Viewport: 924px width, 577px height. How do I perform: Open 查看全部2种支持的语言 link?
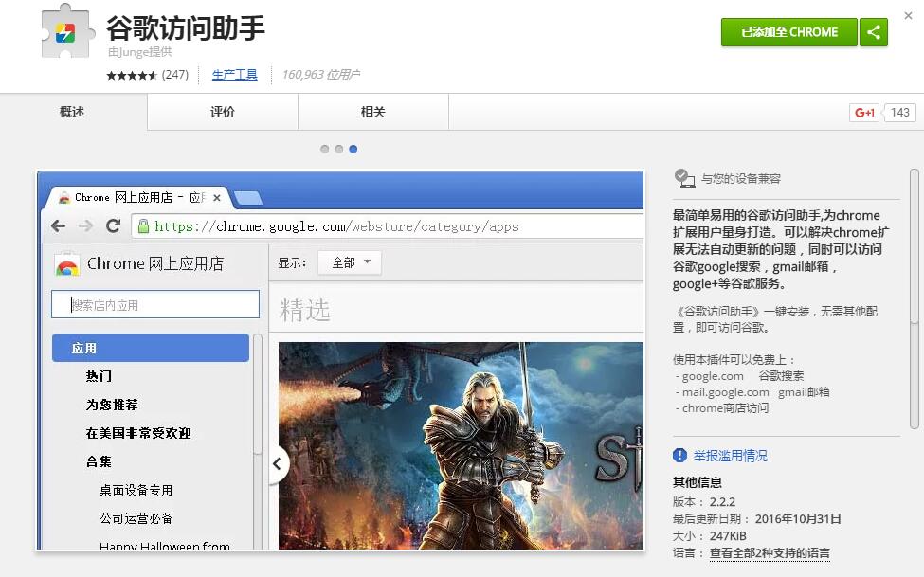point(770,552)
